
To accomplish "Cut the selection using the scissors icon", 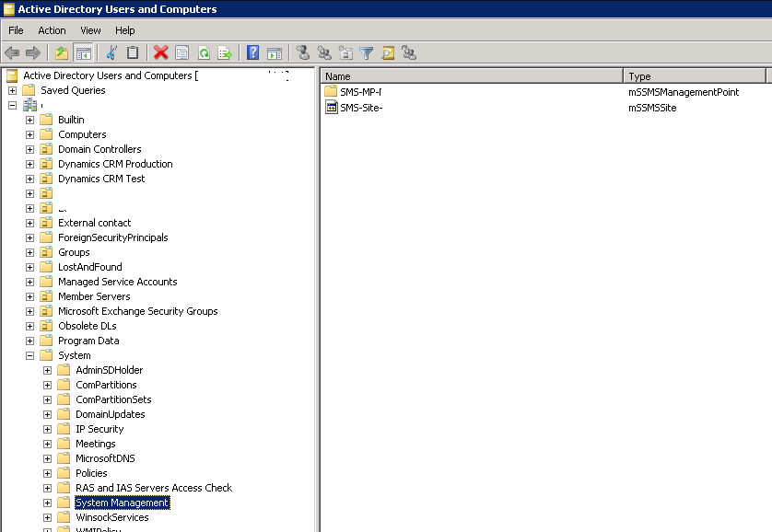I will pos(111,52).
